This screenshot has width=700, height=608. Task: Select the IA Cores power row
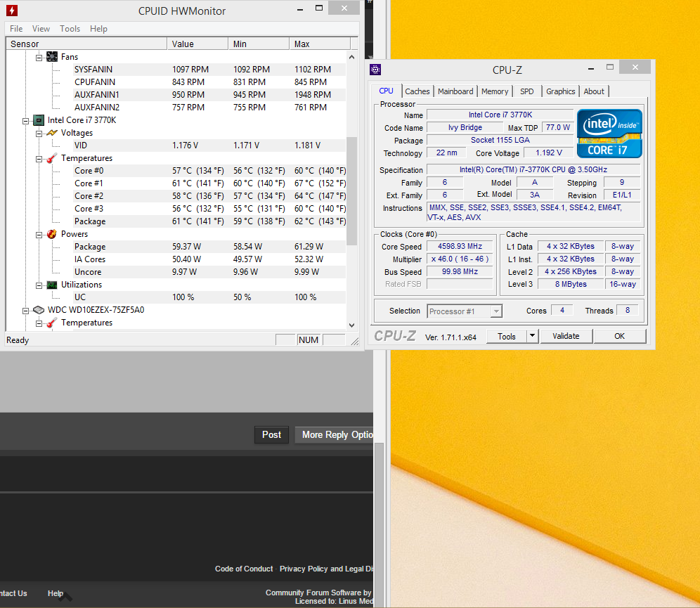pyautogui.click(x=210, y=259)
